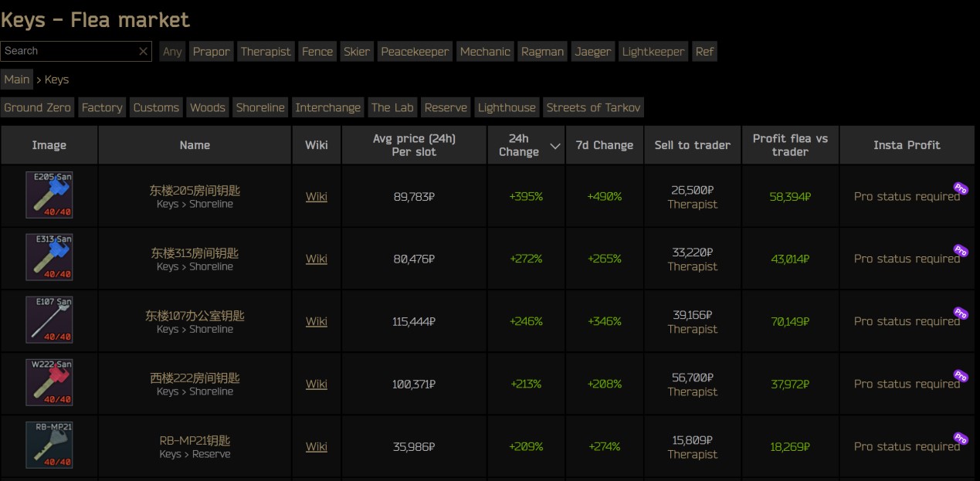Click Pro badge in RB-MP21 row

click(x=961, y=438)
